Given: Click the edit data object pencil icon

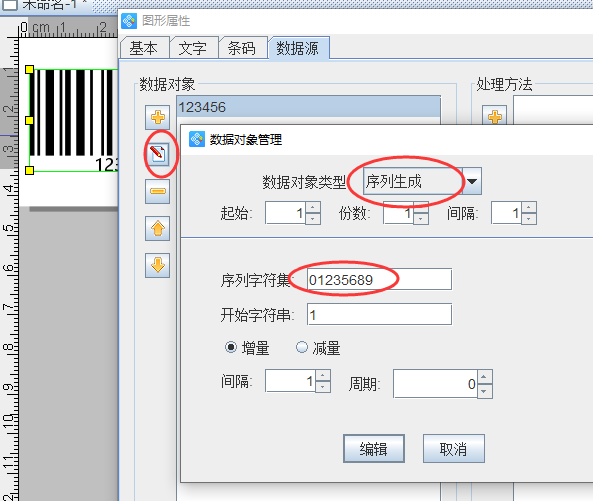Looking at the screenshot, I should pos(158,154).
